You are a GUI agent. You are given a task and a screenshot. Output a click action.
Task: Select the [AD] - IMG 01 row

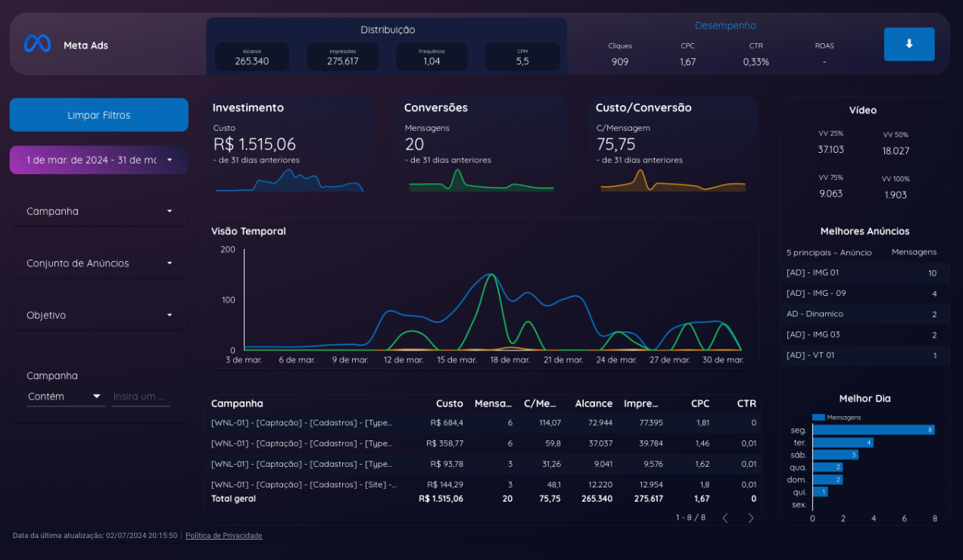[863, 272]
